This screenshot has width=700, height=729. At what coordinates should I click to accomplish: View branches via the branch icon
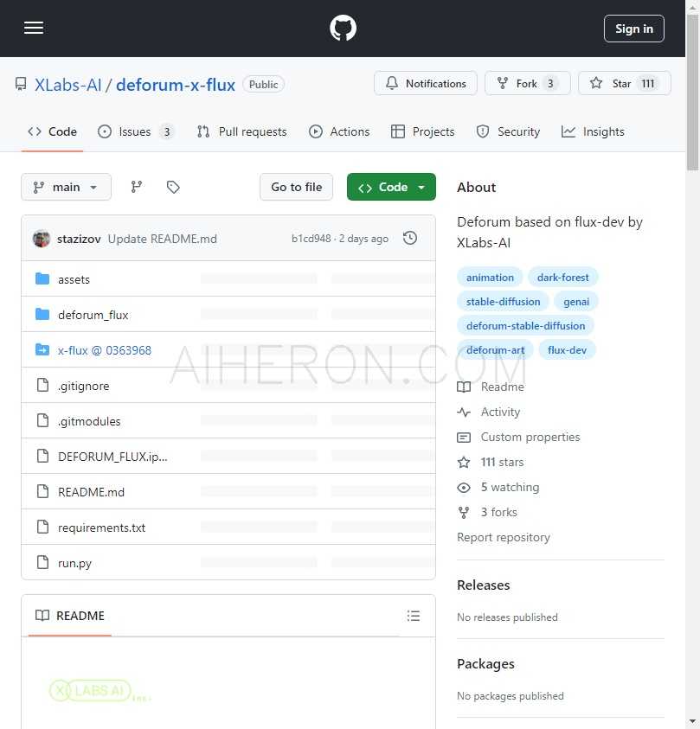pyautogui.click(x=136, y=187)
